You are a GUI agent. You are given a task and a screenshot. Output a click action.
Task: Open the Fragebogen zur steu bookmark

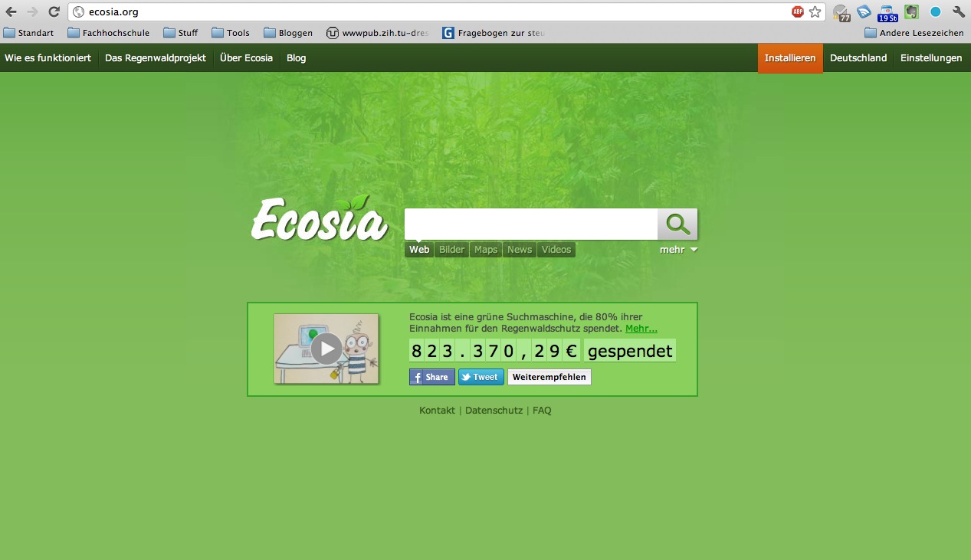pyautogui.click(x=494, y=33)
